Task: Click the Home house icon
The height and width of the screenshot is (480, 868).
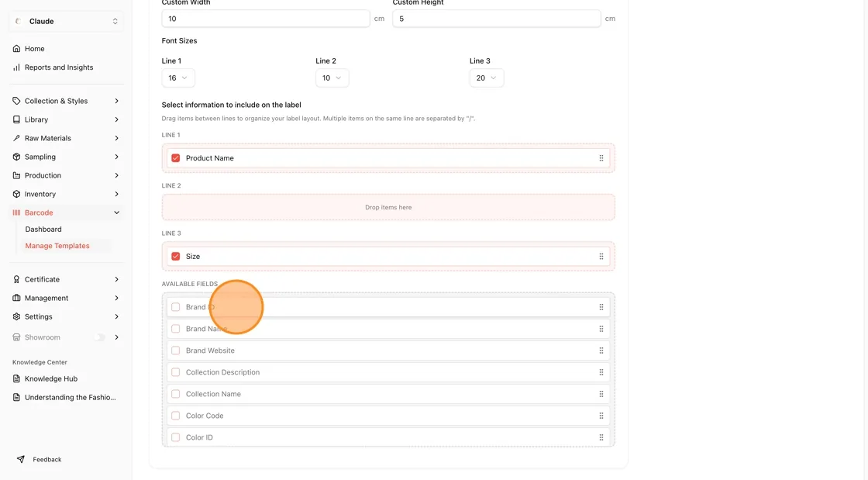Action: tap(16, 49)
